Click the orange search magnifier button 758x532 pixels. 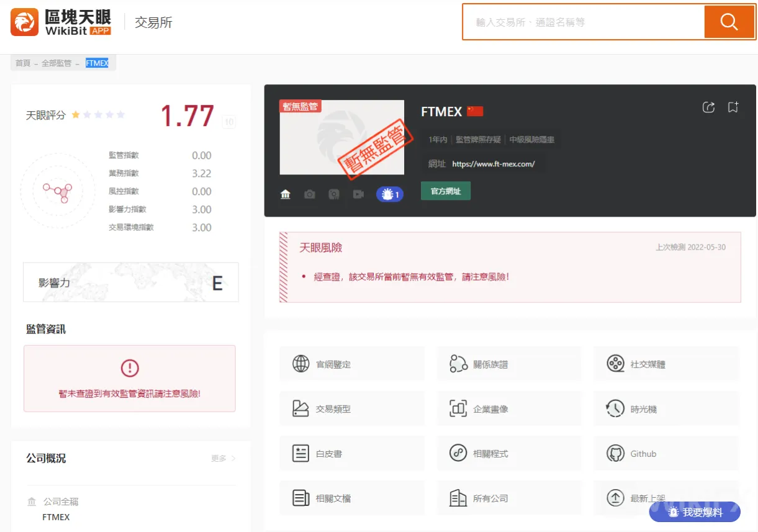tap(729, 22)
